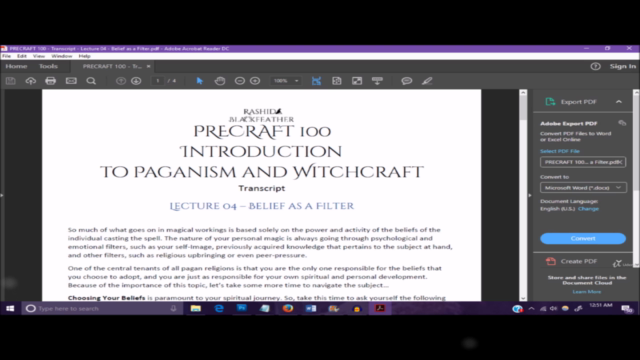Screen dimensions: 640x360
Task: Open Microsoft Edge from the taskbar
Action: click(219, 308)
